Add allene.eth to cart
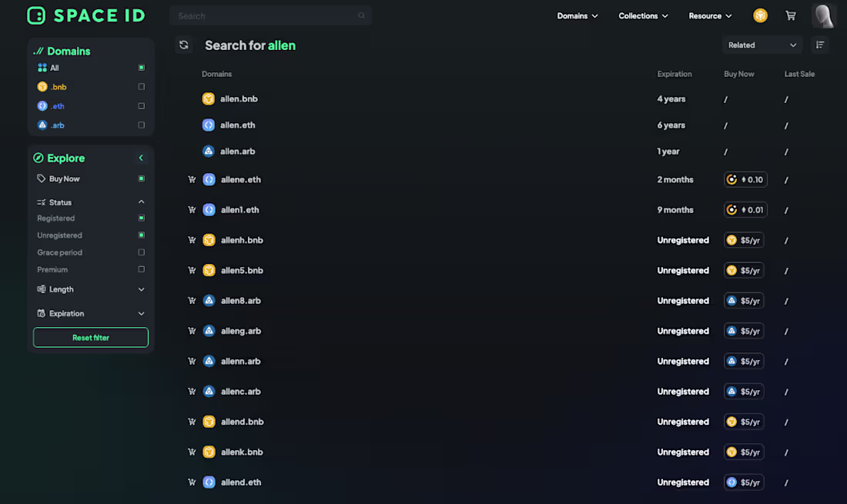The width and height of the screenshot is (847, 504). [x=192, y=180]
